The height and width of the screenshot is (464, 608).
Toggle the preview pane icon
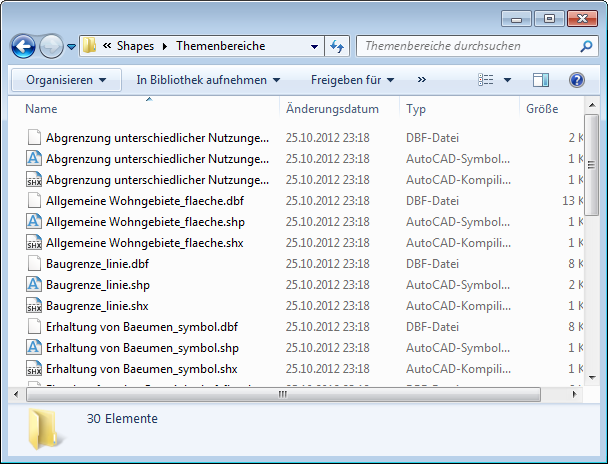coord(541,80)
